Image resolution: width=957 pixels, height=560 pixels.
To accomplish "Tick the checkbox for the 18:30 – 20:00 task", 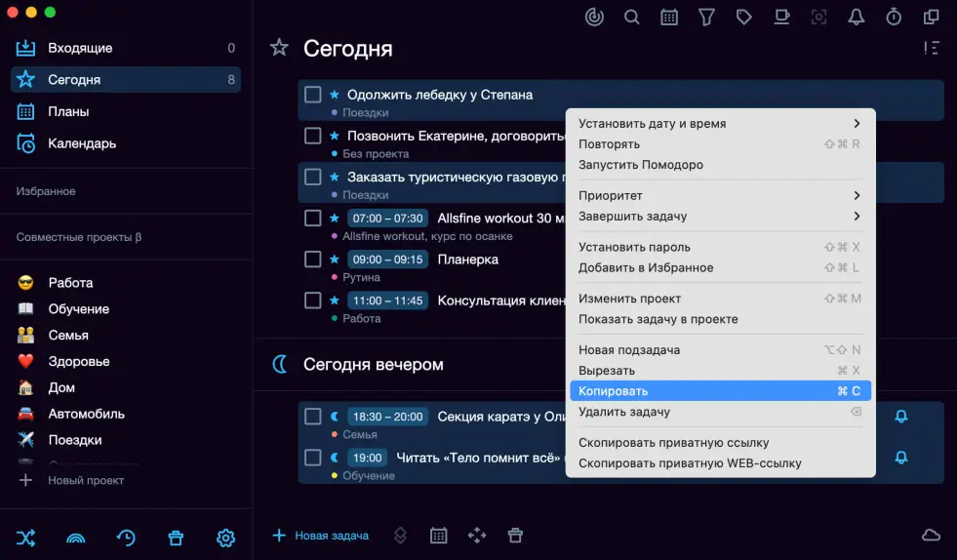I will [313, 417].
